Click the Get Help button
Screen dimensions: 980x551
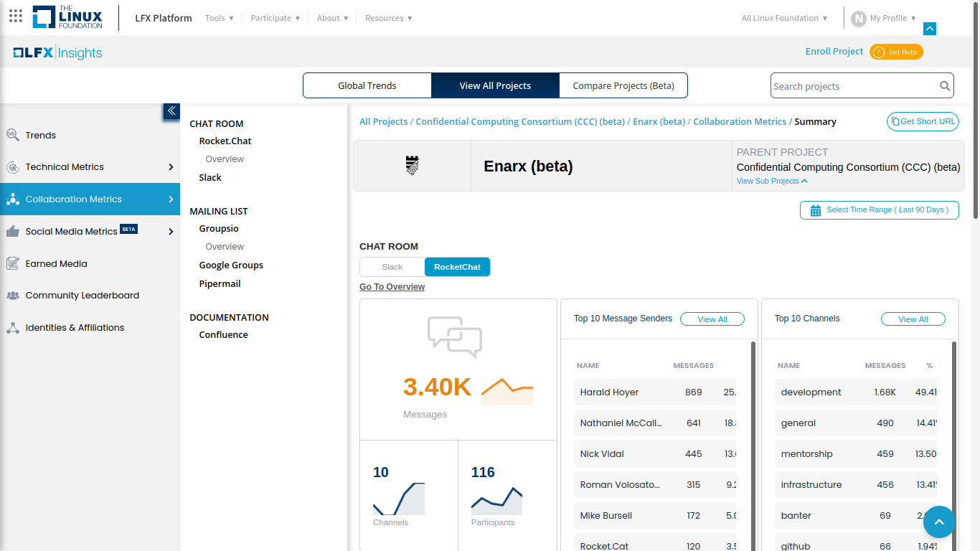[x=896, y=52]
